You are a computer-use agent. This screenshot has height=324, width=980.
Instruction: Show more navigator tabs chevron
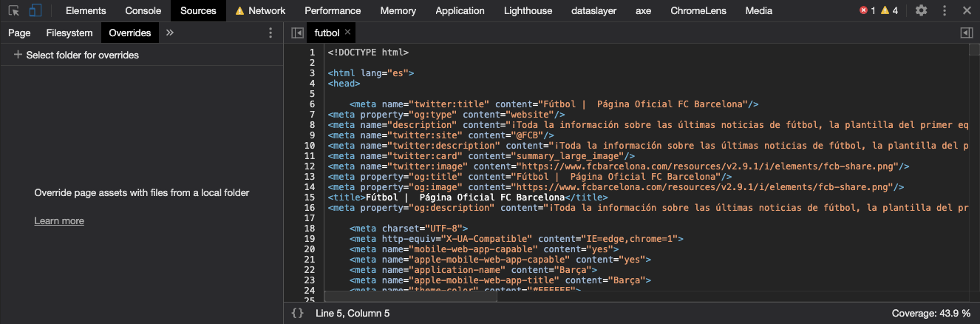pyautogui.click(x=170, y=33)
